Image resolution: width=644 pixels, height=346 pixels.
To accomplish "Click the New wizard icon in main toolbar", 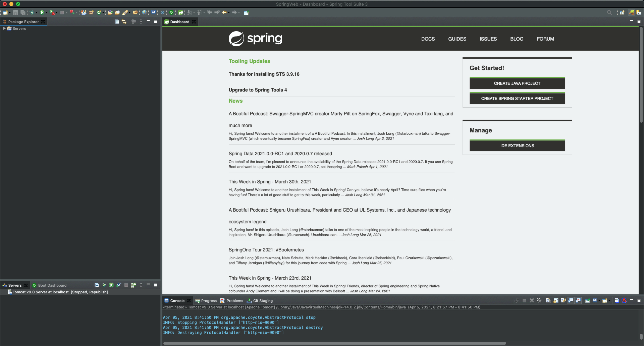I will (5, 13).
